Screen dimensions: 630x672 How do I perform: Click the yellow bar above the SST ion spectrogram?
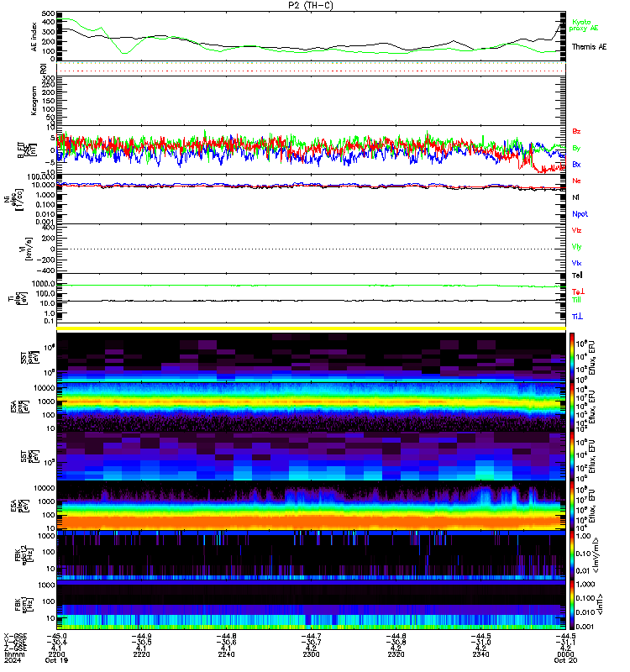(311, 328)
